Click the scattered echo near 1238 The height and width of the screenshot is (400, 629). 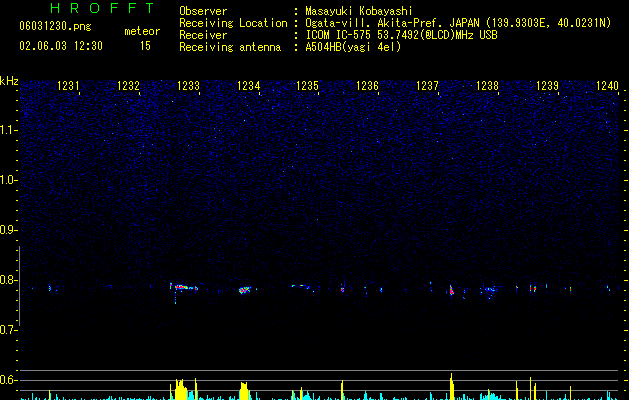coord(489,290)
